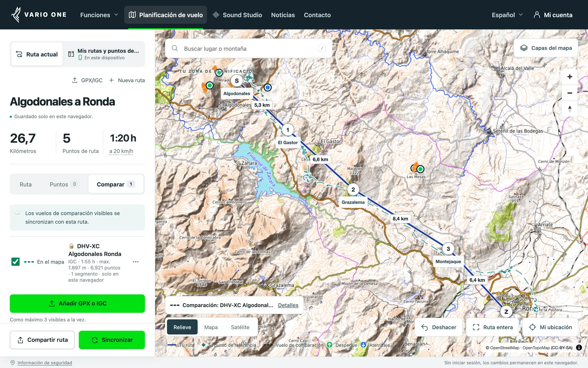Click the search magnifier icon
This screenshot has width=588, height=368.
click(175, 49)
